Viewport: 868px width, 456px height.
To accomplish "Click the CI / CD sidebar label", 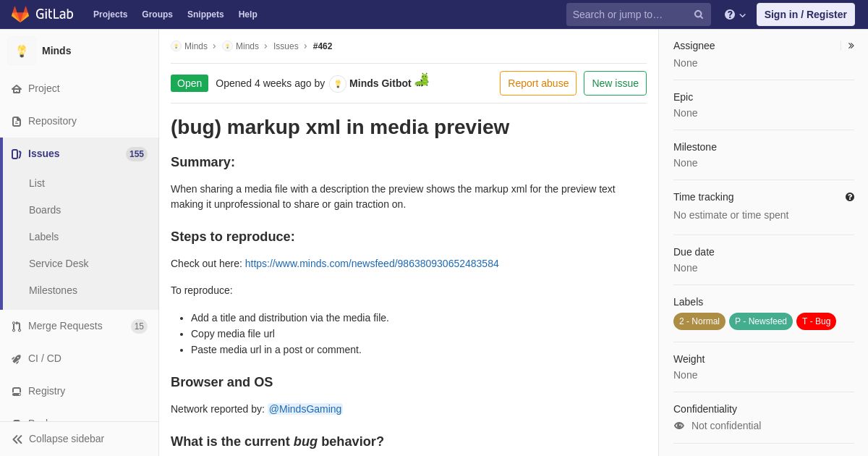I will tap(45, 358).
